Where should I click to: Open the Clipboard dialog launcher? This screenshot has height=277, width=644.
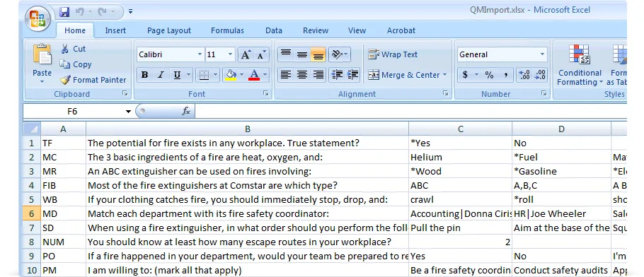[x=125, y=93]
